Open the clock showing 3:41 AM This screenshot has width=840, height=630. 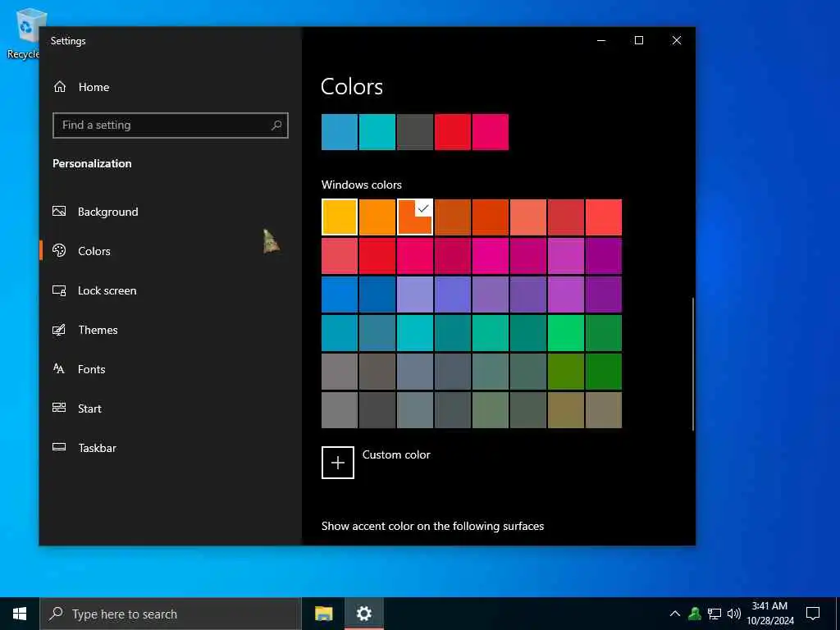[x=769, y=614]
